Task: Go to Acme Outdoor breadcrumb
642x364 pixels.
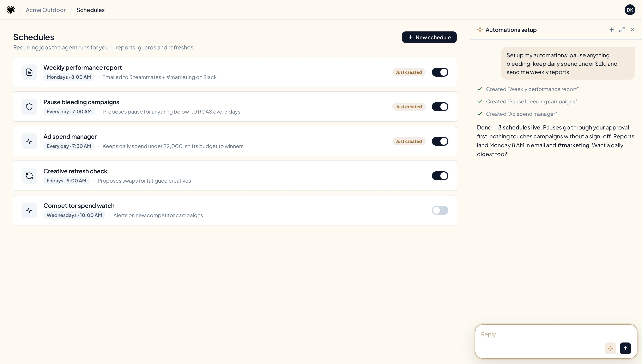Action: click(x=46, y=10)
